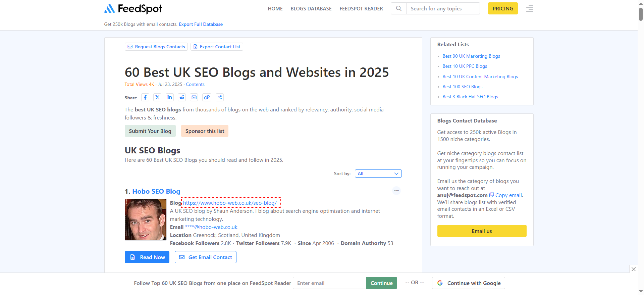This screenshot has width=644, height=295.
Task: Open hobo-web.co.uk/seo-blog URL link
Action: (230, 203)
